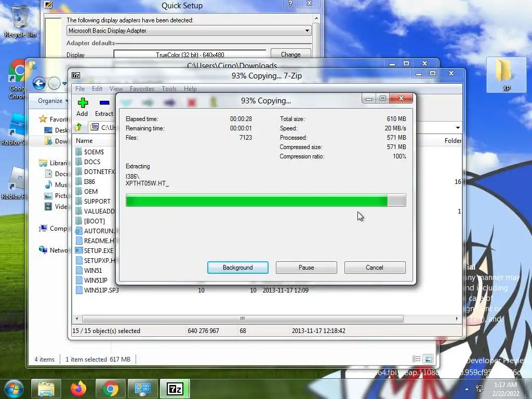This screenshot has height=399, width=532.
Task: Open the Recycle Bin desktop icon
Action: point(20,21)
